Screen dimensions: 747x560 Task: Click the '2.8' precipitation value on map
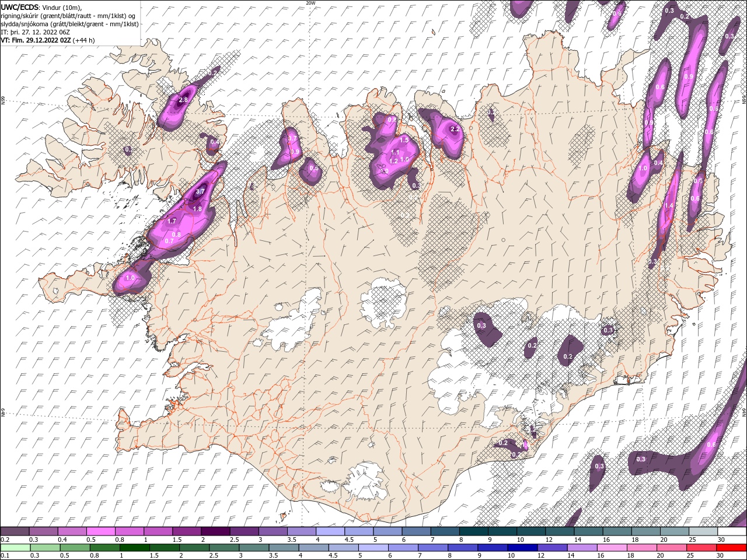coord(183,100)
